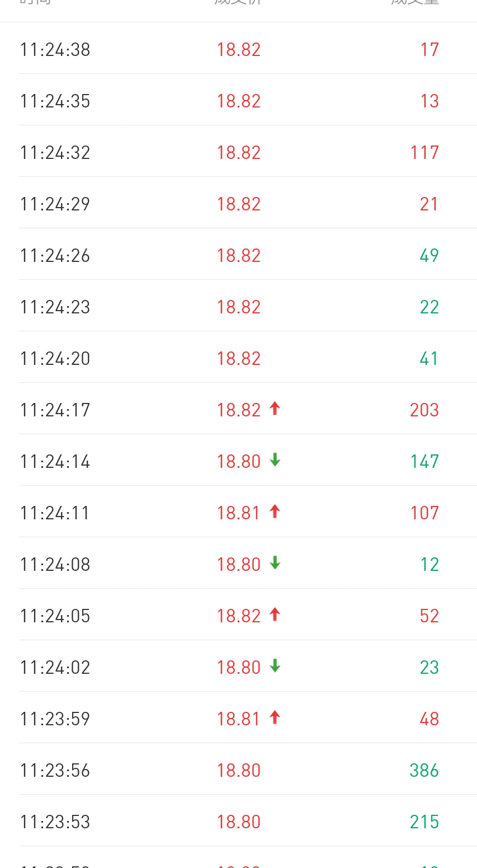This screenshot has height=868, width=477.
Task: Tap volume 117 in the 11:24:32 row
Action: [x=424, y=153]
